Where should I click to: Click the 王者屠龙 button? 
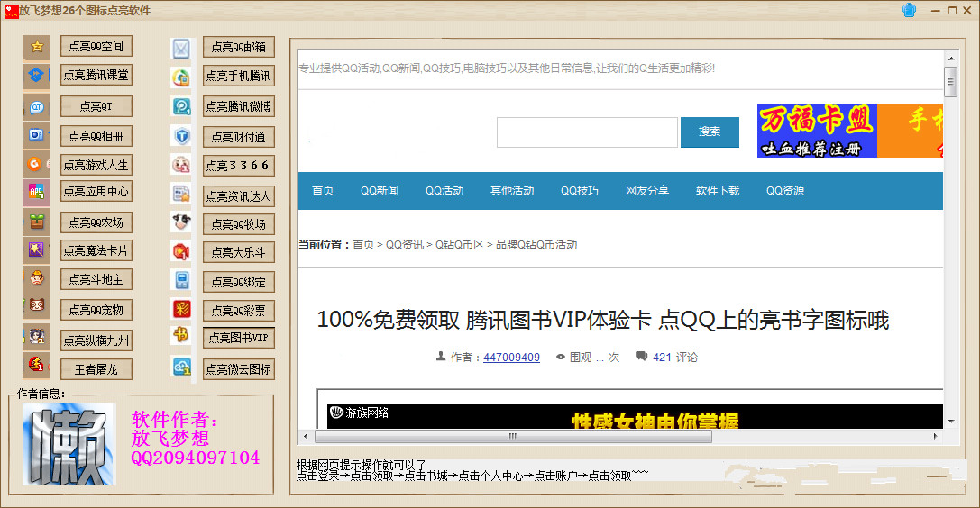pyautogui.click(x=96, y=369)
